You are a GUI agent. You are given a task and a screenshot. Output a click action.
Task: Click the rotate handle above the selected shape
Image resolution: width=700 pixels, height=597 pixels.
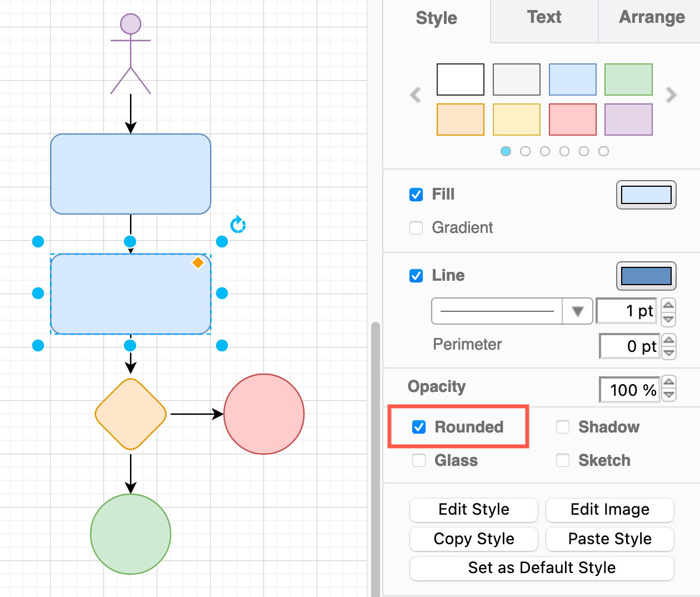pyautogui.click(x=238, y=225)
